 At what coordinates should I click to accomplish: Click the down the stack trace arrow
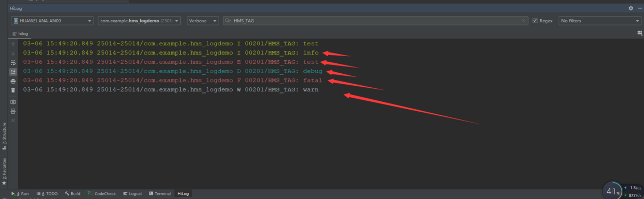point(13,53)
